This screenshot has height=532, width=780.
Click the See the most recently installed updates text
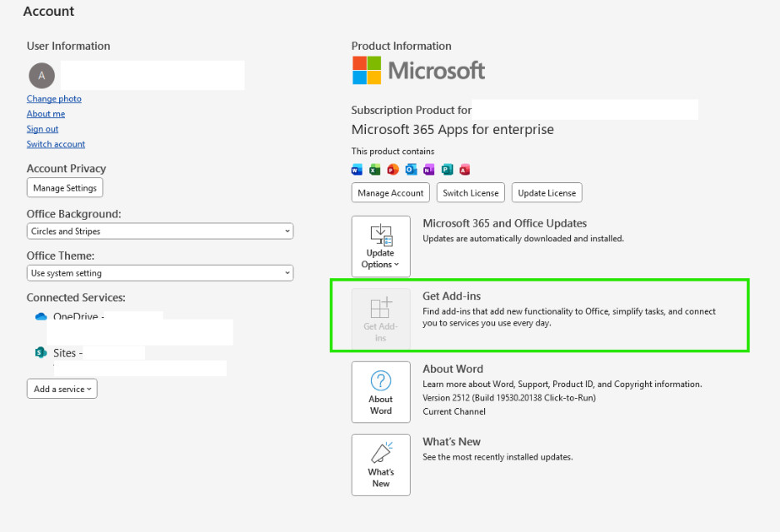point(498,457)
